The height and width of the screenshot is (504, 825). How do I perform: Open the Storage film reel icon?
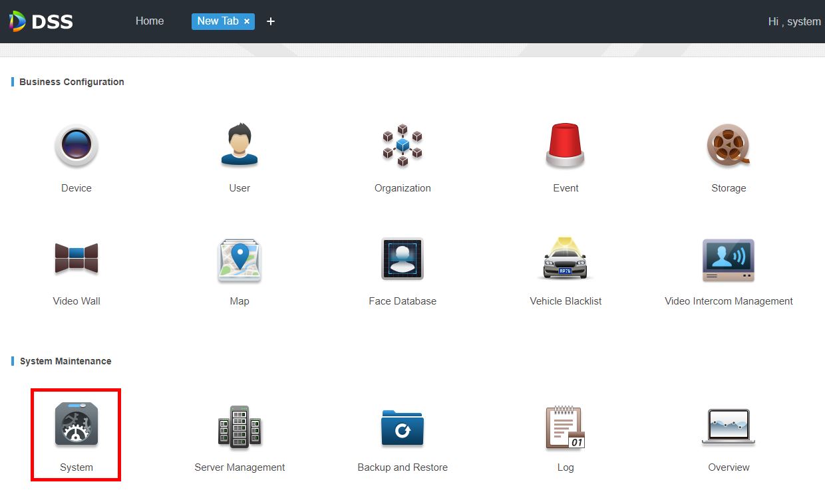[x=729, y=145]
